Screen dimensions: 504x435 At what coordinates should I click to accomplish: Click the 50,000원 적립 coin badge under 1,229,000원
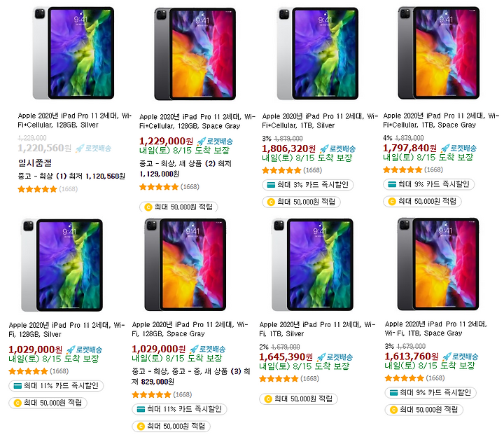click(x=178, y=207)
